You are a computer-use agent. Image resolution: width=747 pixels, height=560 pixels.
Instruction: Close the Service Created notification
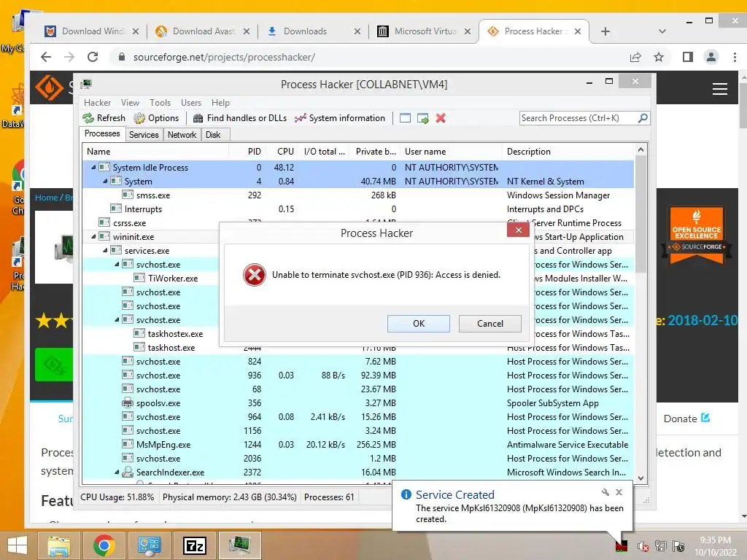[x=619, y=492]
